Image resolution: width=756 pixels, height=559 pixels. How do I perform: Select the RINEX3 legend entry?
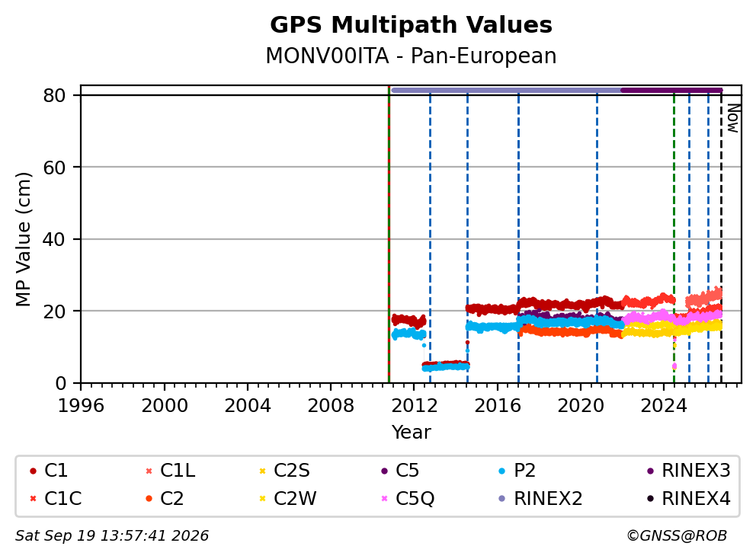click(x=688, y=471)
